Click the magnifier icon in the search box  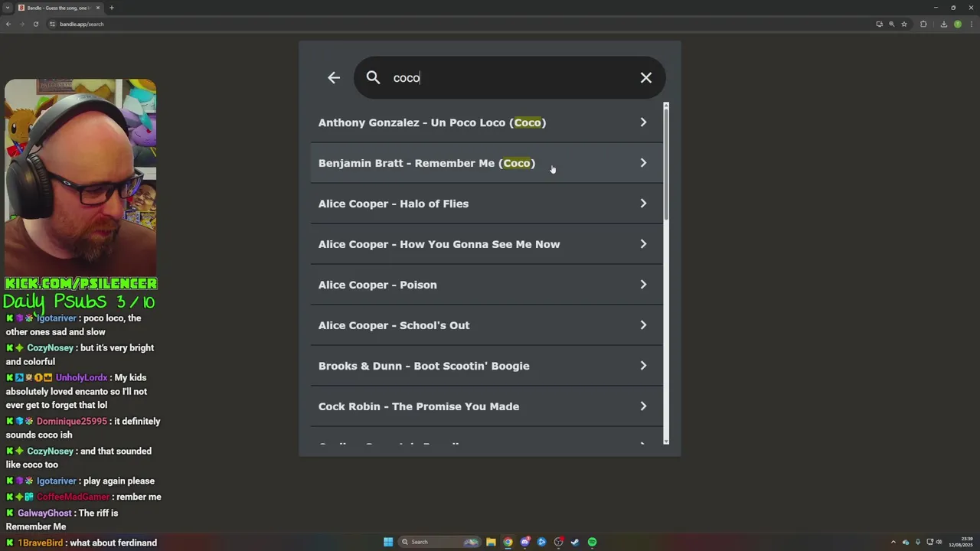(x=373, y=77)
